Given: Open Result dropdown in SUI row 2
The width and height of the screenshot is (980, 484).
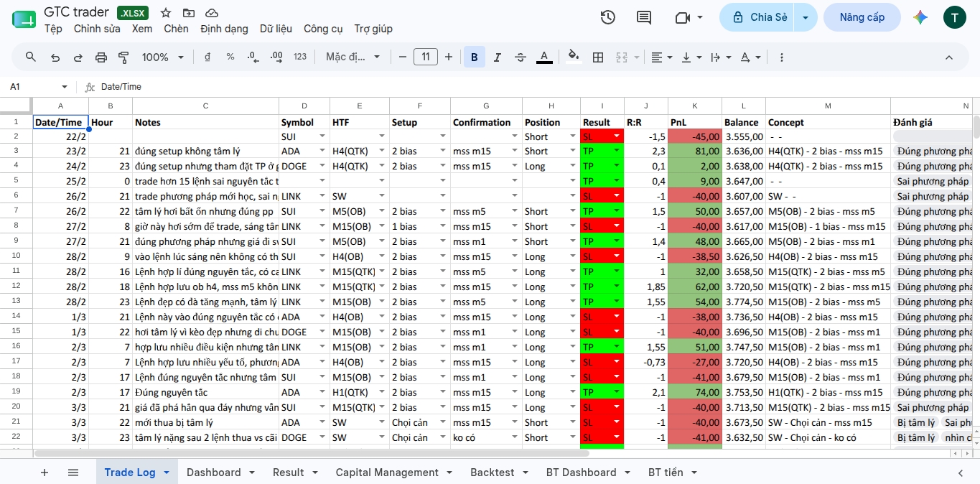Looking at the screenshot, I should tap(616, 136).
